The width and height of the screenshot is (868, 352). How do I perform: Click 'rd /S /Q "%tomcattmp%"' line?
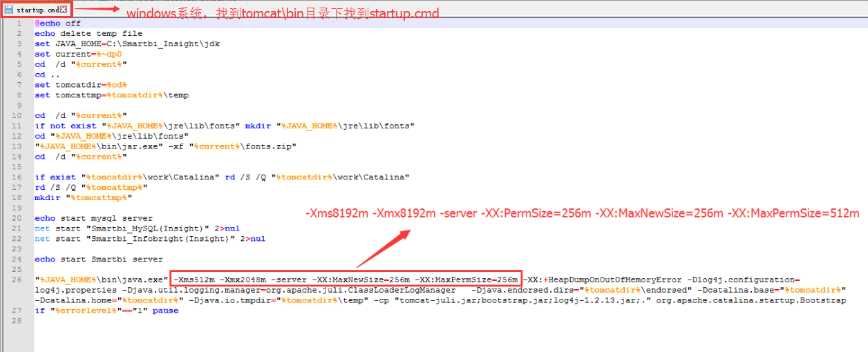[x=91, y=187]
